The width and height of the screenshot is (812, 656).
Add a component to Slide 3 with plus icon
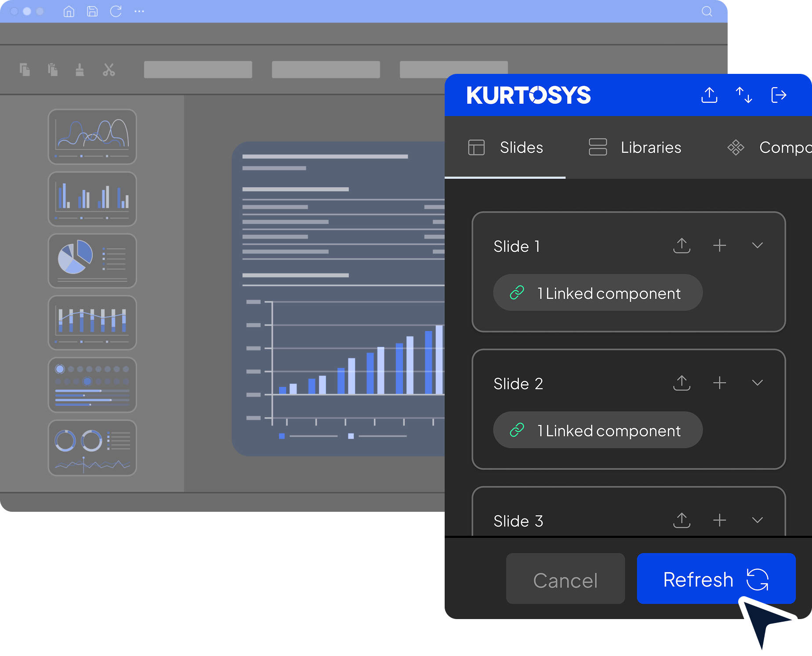coord(720,521)
